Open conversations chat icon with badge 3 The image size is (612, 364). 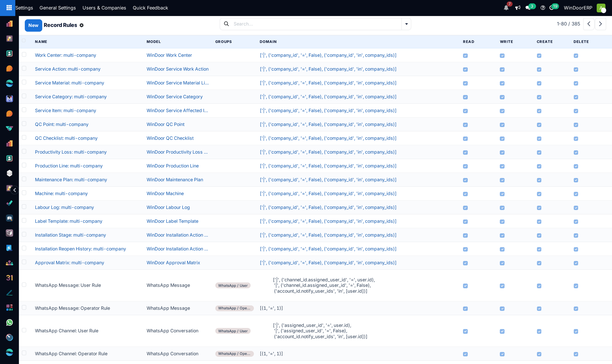pos(528,8)
